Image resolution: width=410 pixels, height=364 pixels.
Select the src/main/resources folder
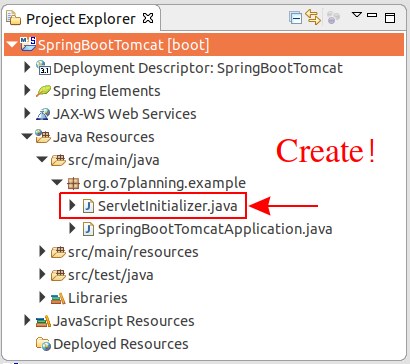133,252
